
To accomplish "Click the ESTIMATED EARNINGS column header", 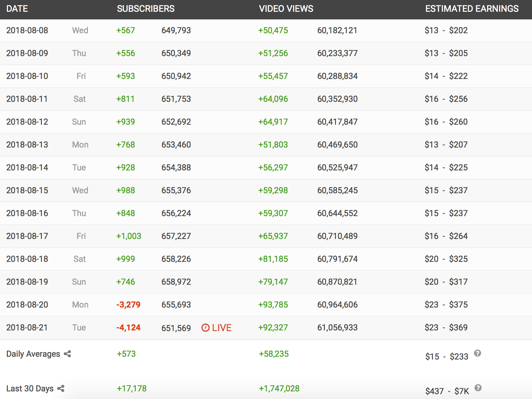I will pos(472,9).
